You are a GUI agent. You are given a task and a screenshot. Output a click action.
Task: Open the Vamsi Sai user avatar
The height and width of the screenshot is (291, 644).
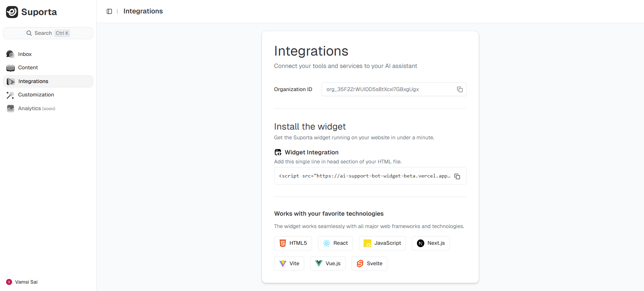coord(9,282)
